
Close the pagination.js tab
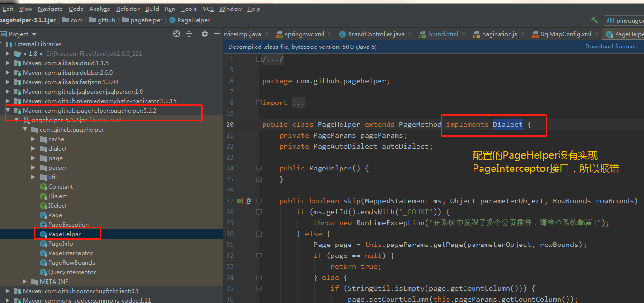(523, 34)
